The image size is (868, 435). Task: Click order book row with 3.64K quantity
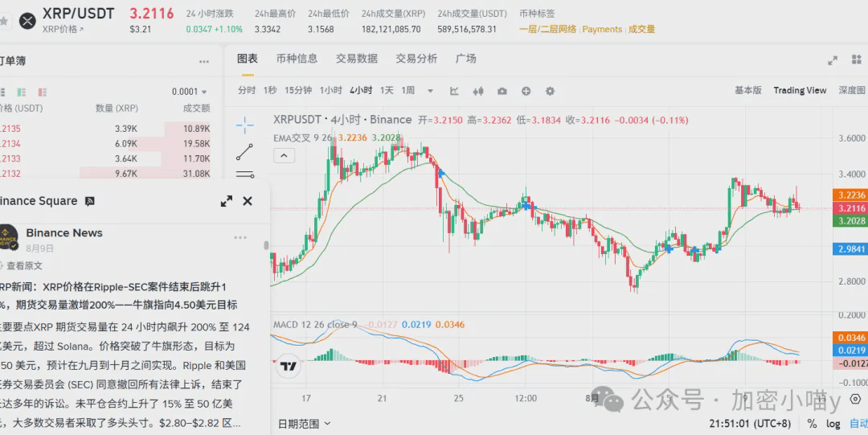point(105,159)
